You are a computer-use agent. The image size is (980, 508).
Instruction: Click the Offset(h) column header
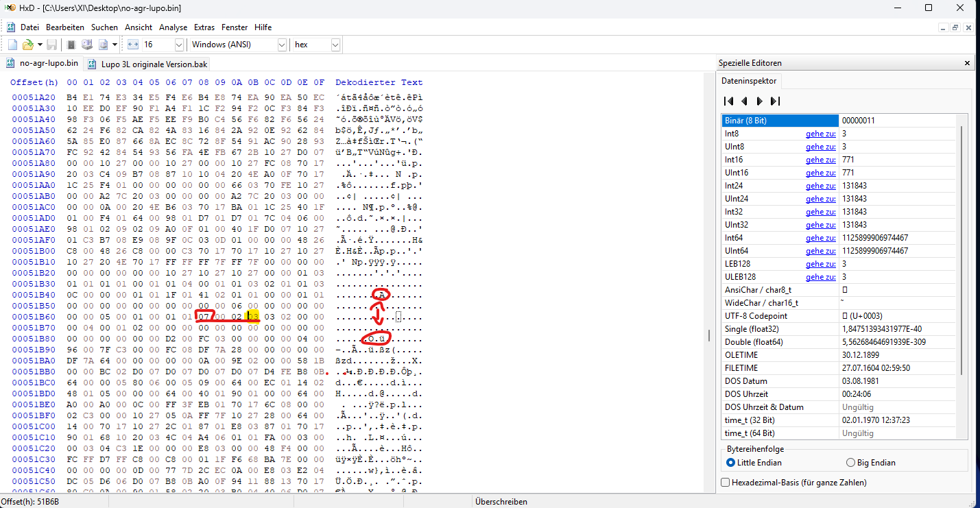click(x=33, y=82)
